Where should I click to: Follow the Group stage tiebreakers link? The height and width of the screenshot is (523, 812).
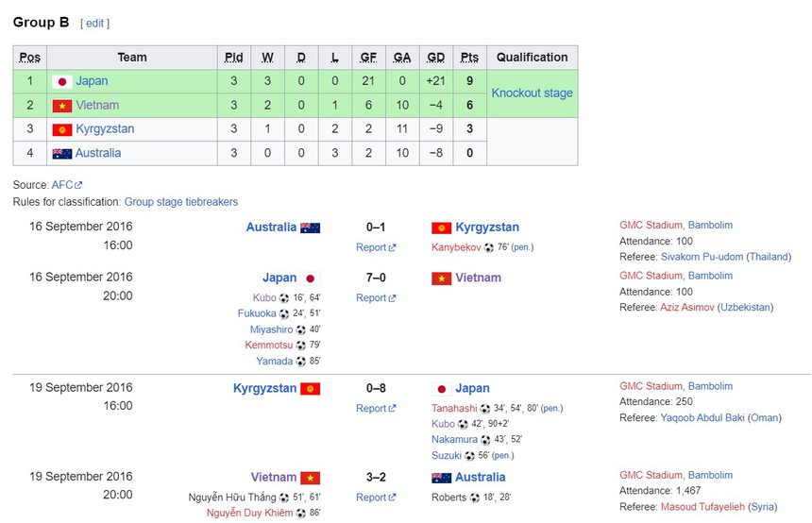pos(181,202)
